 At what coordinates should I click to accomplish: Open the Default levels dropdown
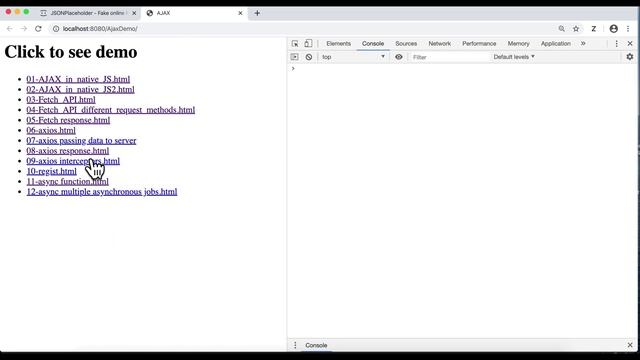point(514,57)
